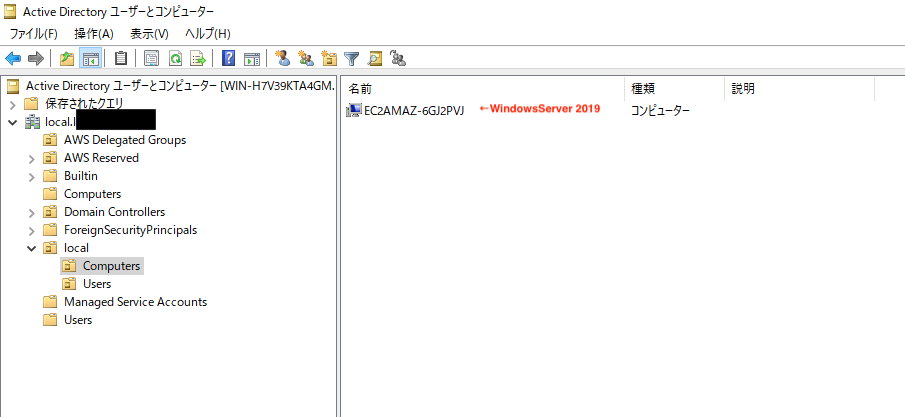
Task: Create a new organizational unit with toolbar icon
Action: pyautogui.click(x=329, y=58)
